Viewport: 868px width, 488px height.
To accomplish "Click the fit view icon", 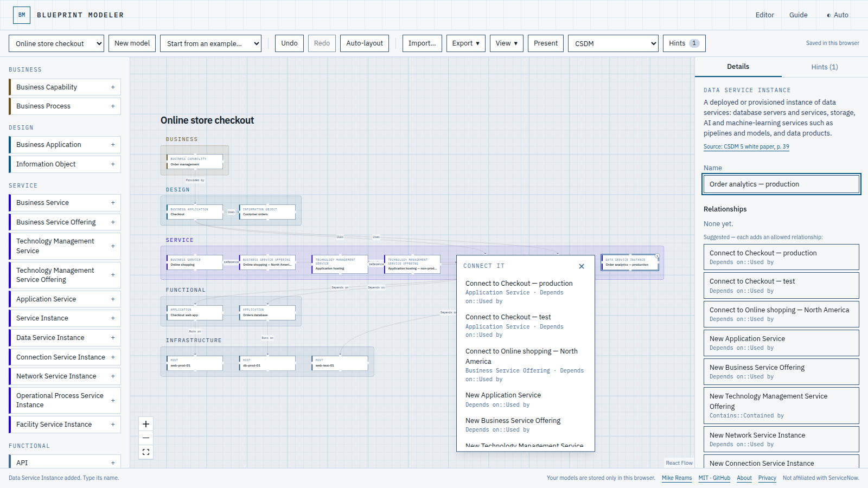I will 146,452.
